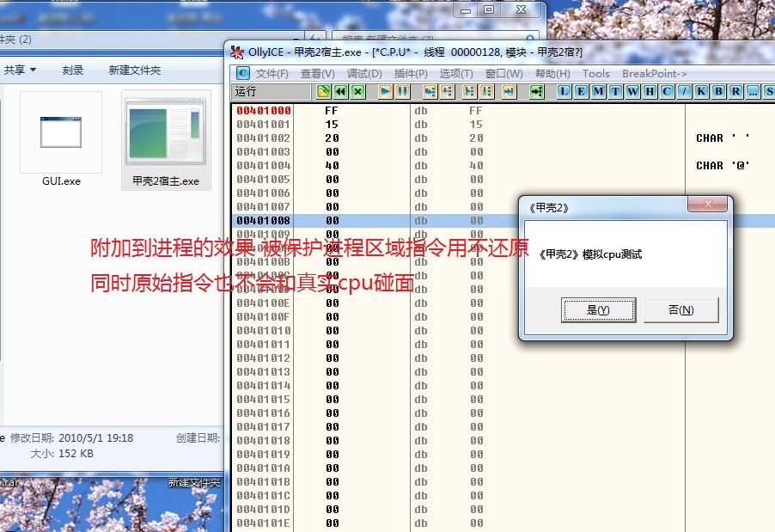Open the 调试(D) menu
This screenshot has width=775, height=532.
click(x=364, y=74)
